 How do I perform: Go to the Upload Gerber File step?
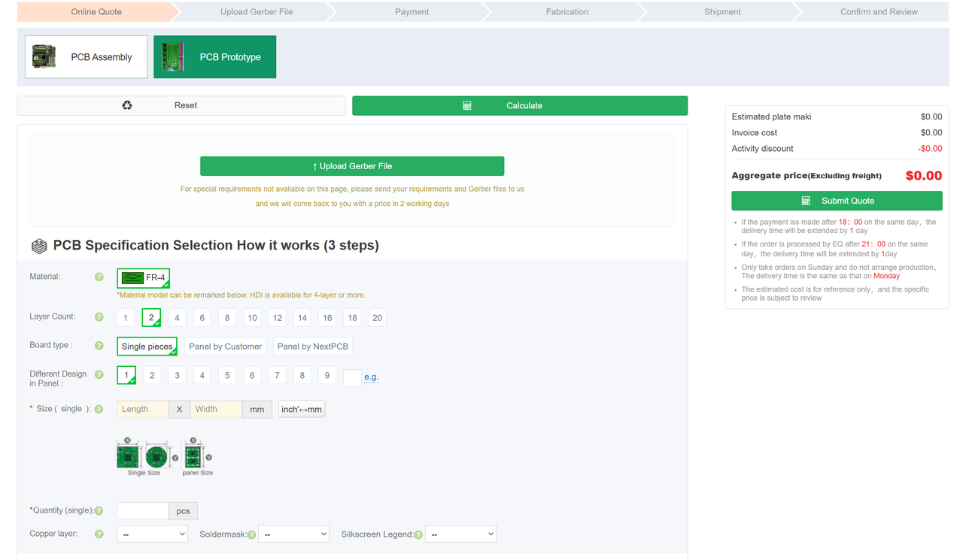click(x=257, y=12)
